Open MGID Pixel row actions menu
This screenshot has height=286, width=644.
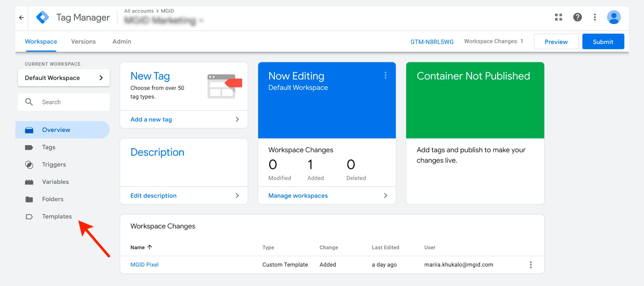click(x=530, y=265)
